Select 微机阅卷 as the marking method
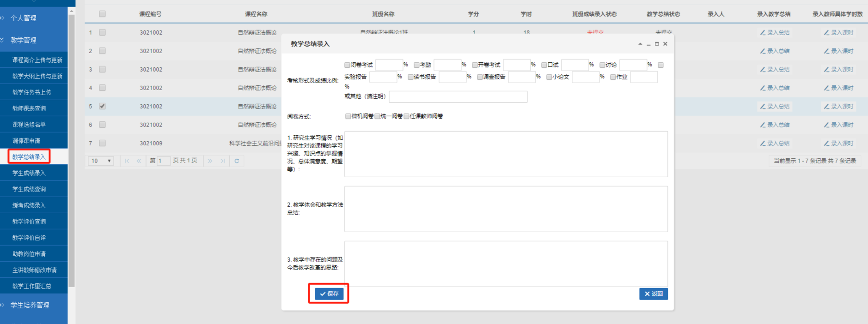The height and width of the screenshot is (324, 868). click(348, 116)
